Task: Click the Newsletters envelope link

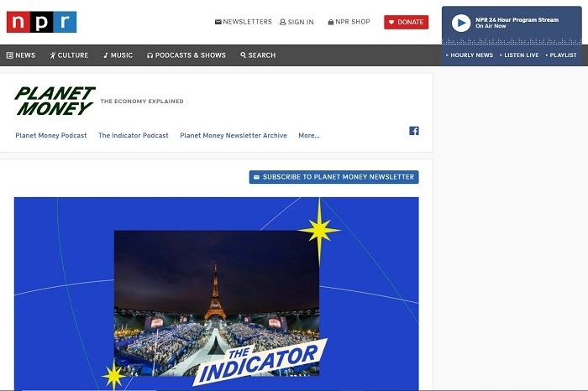Action: 243,22
